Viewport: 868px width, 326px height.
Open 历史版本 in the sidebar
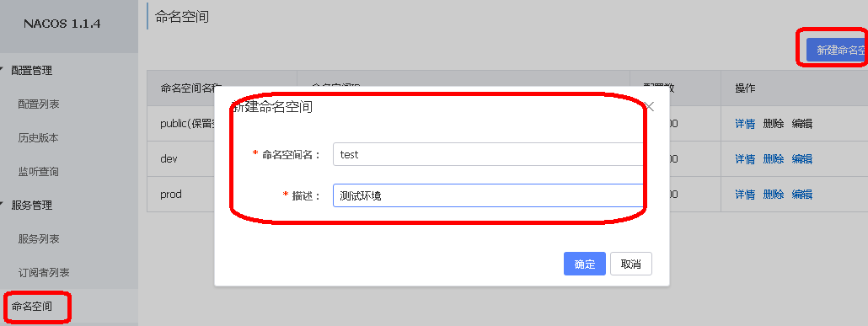tap(38, 138)
